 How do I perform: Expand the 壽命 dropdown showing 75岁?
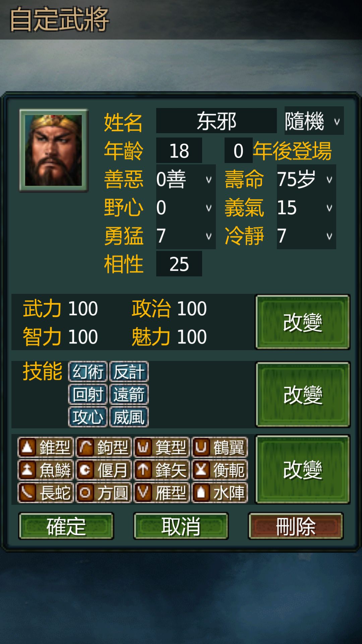[306, 179]
